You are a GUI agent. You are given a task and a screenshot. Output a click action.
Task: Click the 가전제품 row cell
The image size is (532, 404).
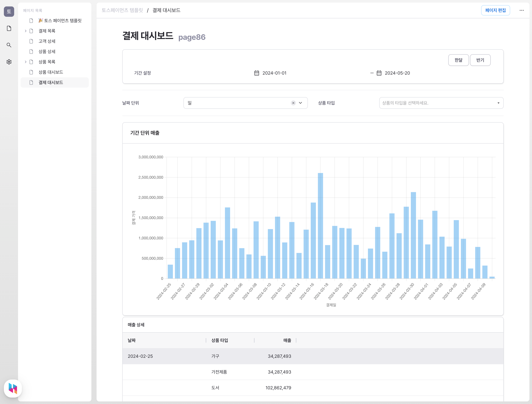(219, 372)
